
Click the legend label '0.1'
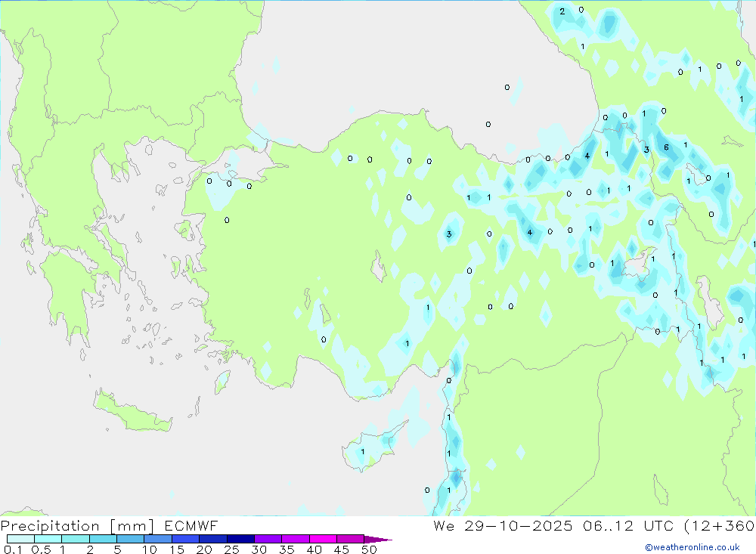[x=13, y=549]
